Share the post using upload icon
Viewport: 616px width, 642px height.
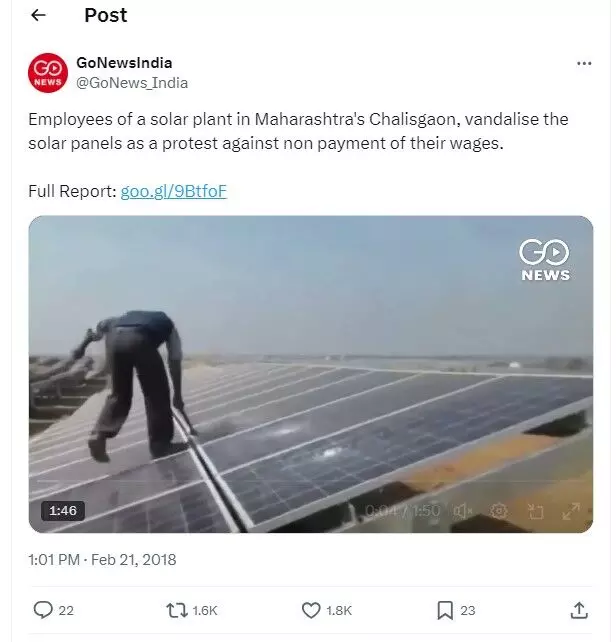tap(579, 610)
